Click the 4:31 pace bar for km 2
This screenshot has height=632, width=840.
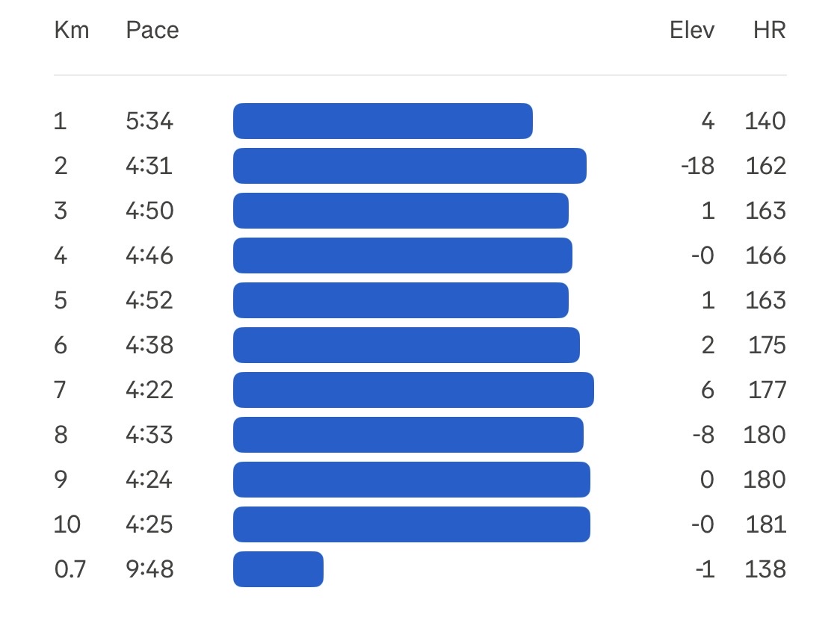click(410, 166)
